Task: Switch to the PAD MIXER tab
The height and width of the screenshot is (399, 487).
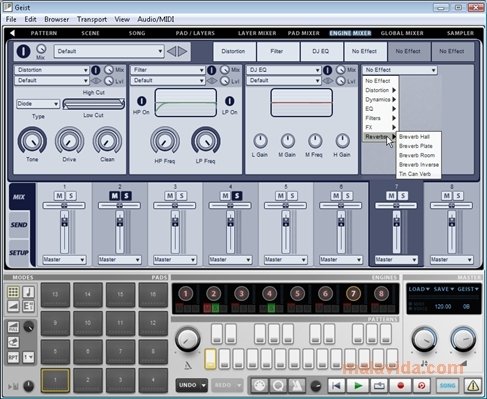Action: coord(304,33)
